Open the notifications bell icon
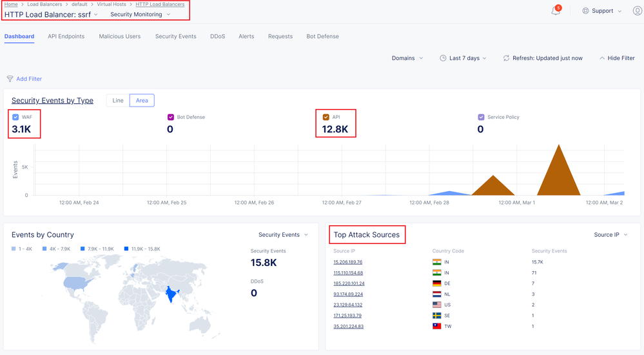Image resolution: width=644 pixels, height=355 pixels. click(555, 11)
